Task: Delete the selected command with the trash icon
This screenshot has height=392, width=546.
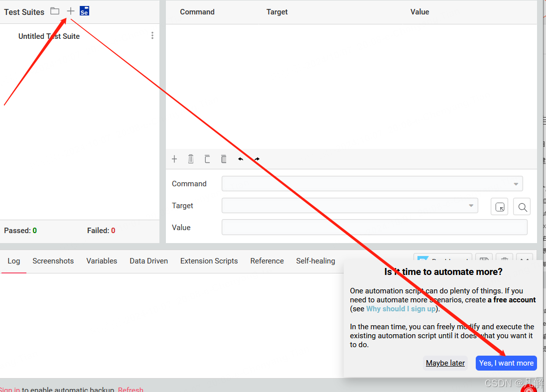Action: coord(191,159)
